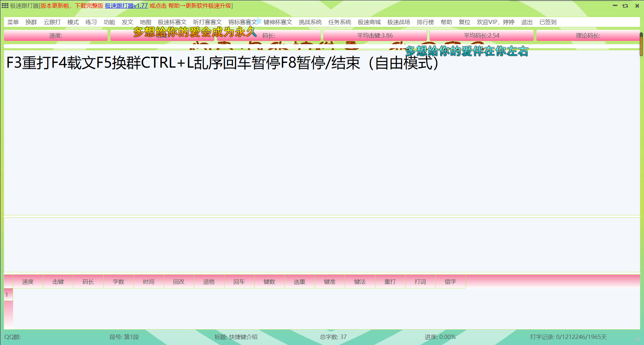Open the 键神杯赛文 menu
644x345 pixels.
278,22
